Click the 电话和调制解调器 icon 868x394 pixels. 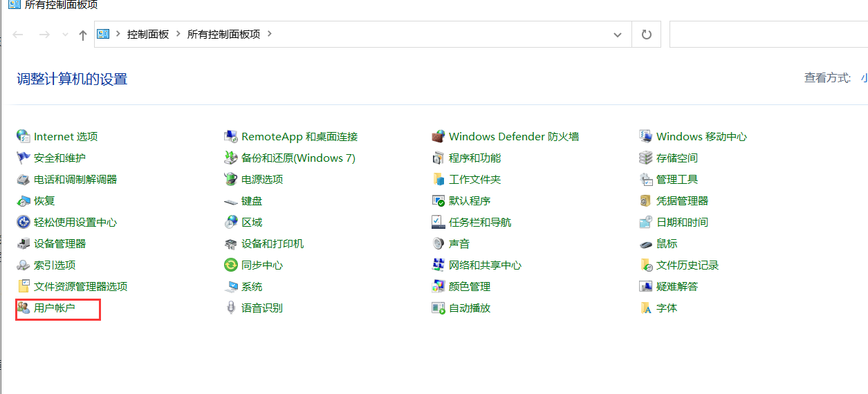click(24, 179)
